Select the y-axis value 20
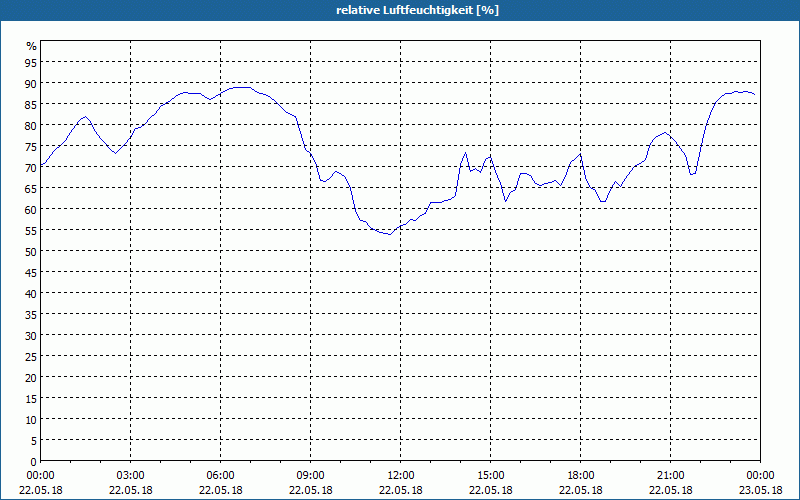 click(x=31, y=378)
